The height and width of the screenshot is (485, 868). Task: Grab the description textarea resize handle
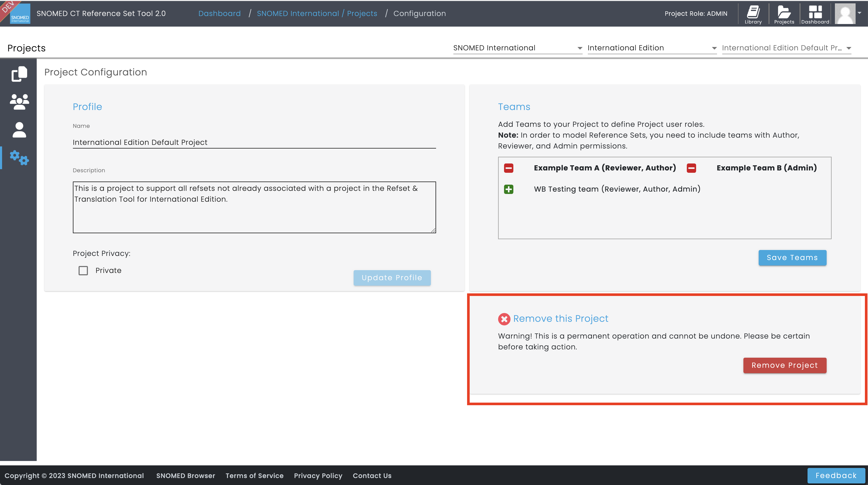(x=433, y=230)
